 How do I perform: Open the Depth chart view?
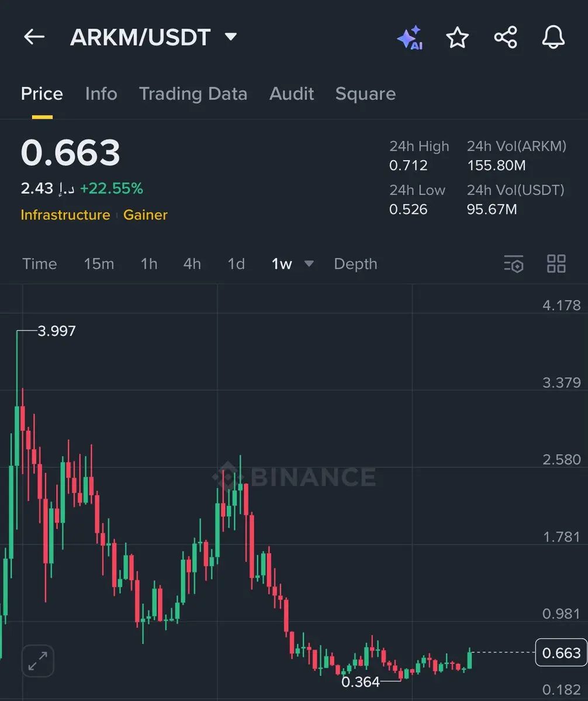click(x=355, y=264)
